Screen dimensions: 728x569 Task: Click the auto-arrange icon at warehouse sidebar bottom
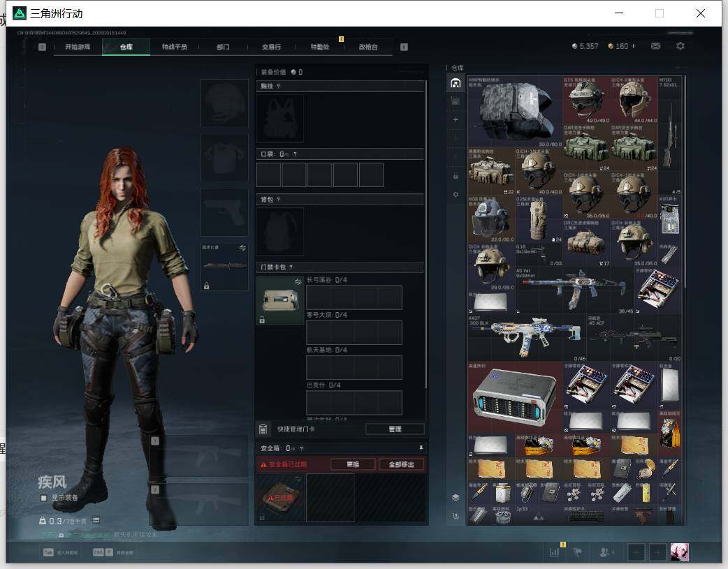coord(456,516)
